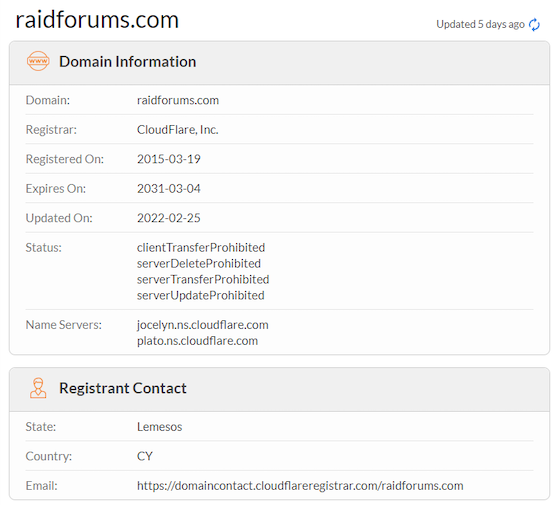Screen dimensions: 555x505
Task: Click the Lemesos state value
Action: [160, 427]
